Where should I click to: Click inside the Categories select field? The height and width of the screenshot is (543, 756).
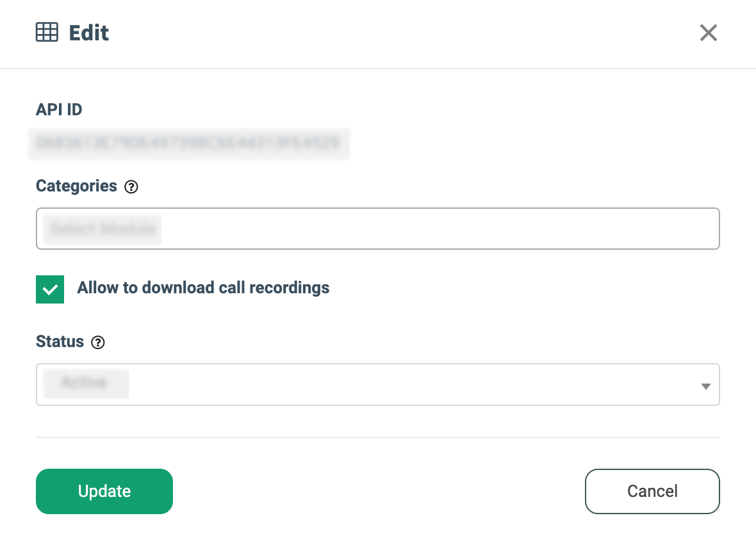(x=377, y=229)
